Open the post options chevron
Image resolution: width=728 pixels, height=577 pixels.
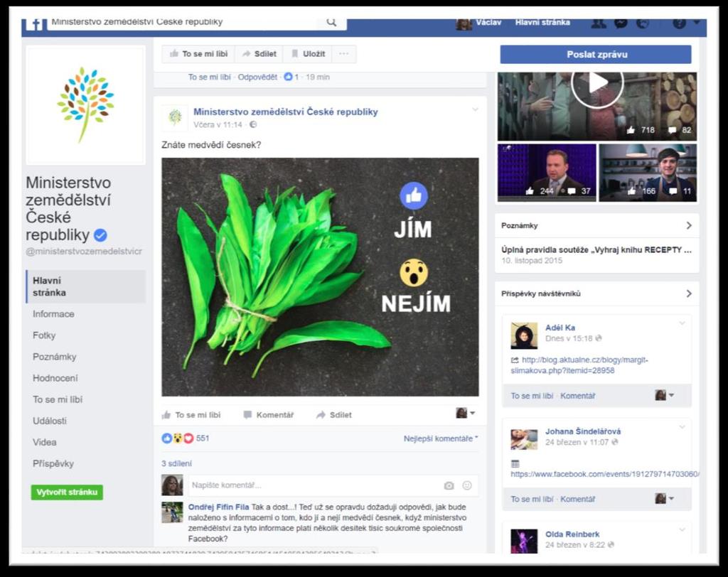(x=475, y=109)
